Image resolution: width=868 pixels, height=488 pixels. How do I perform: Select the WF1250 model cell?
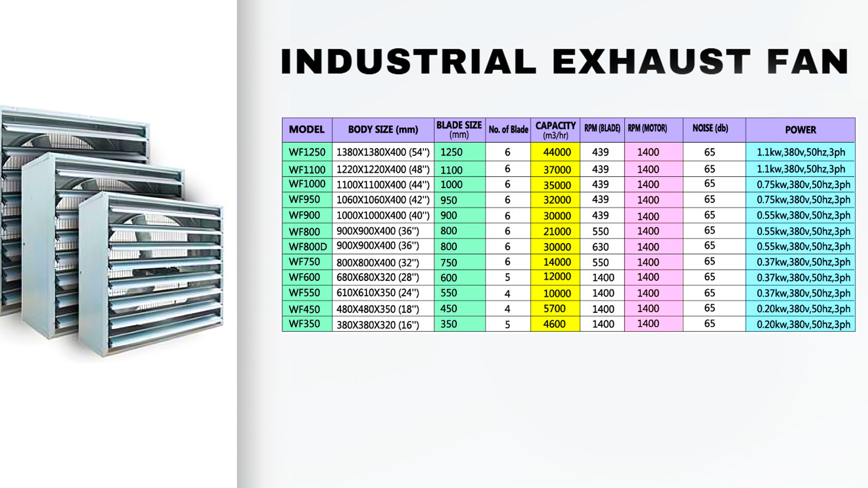(x=307, y=152)
